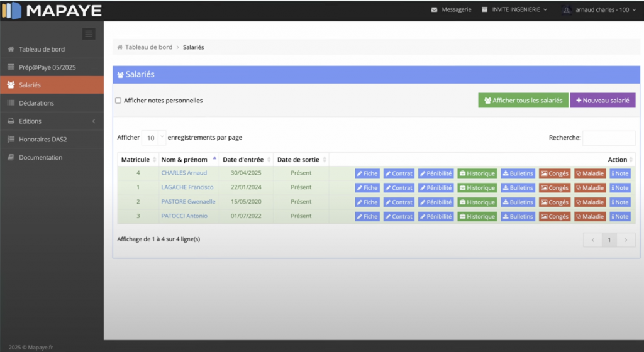This screenshot has width=644, height=352.
Task: Click the Recherche search field
Action: tap(608, 138)
